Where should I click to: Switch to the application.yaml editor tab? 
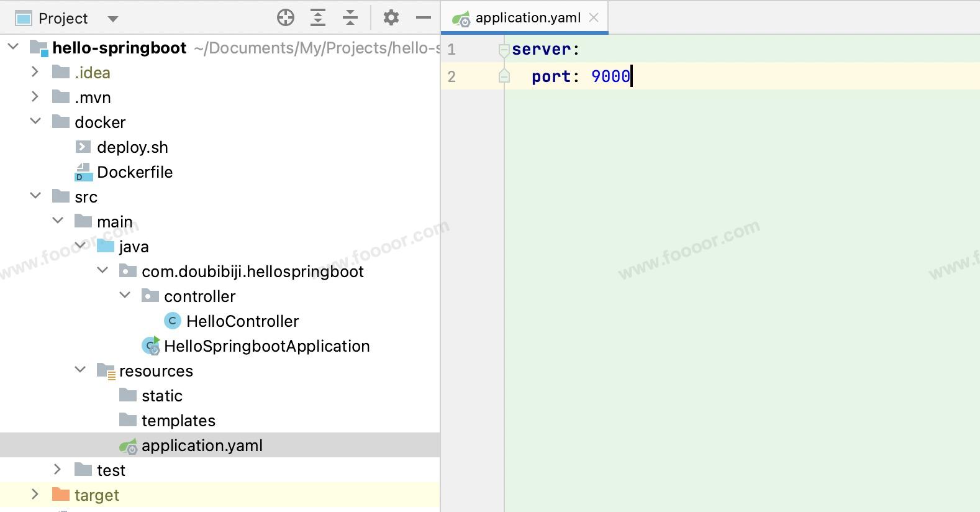point(527,18)
